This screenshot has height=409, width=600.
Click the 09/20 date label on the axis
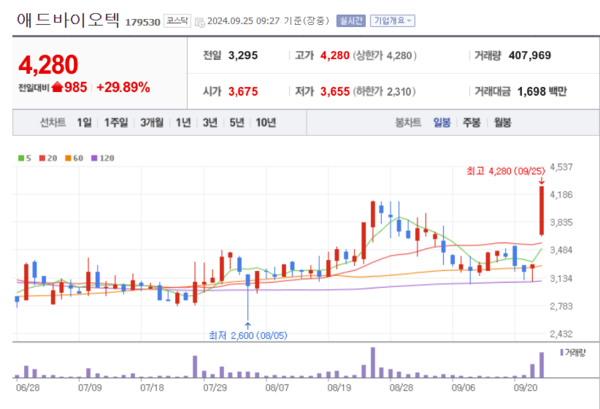525,388
